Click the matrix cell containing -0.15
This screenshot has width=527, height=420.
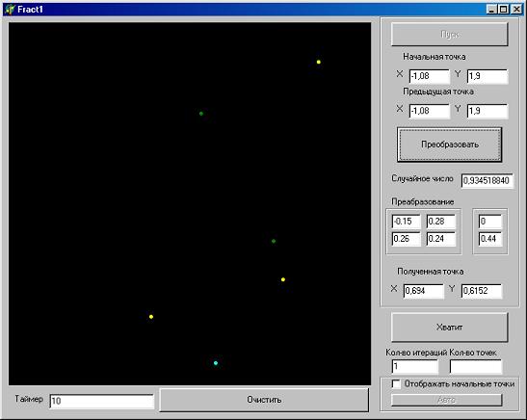406,222
